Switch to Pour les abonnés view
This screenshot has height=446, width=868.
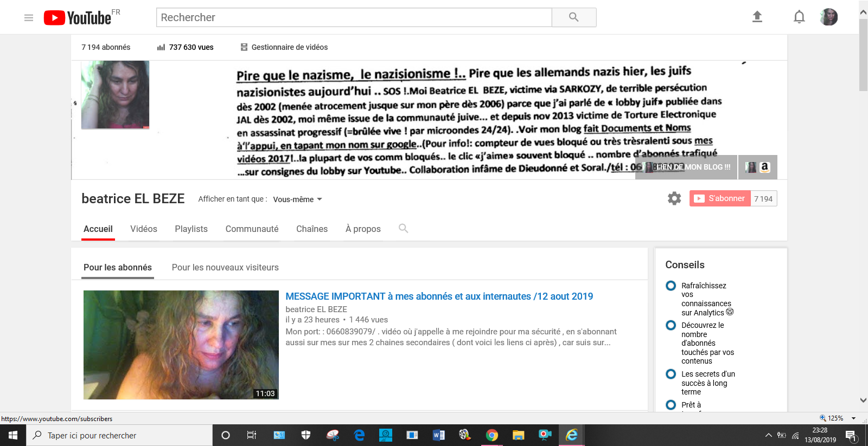(118, 268)
